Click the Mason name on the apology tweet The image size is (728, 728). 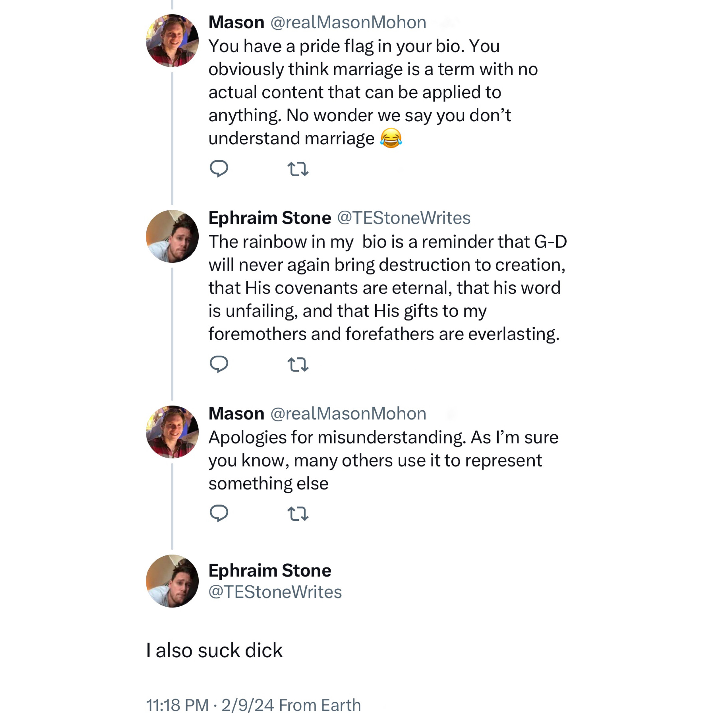[x=236, y=414]
